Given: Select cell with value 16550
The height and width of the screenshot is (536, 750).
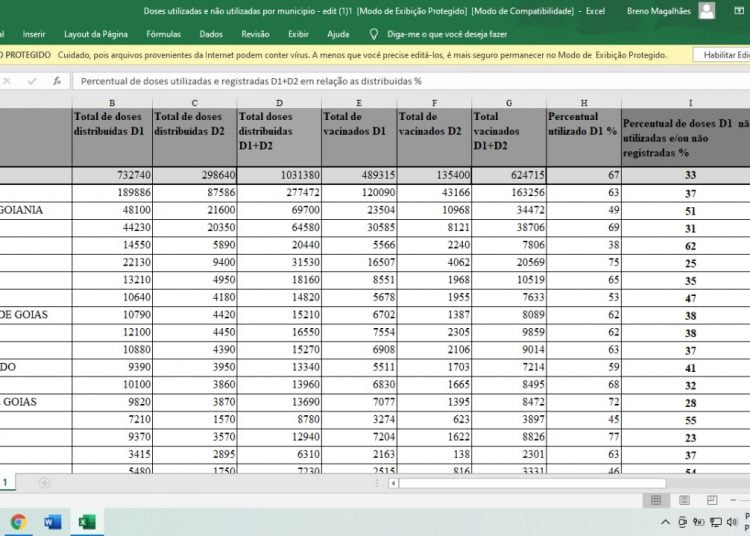Looking at the screenshot, I should (279, 332).
